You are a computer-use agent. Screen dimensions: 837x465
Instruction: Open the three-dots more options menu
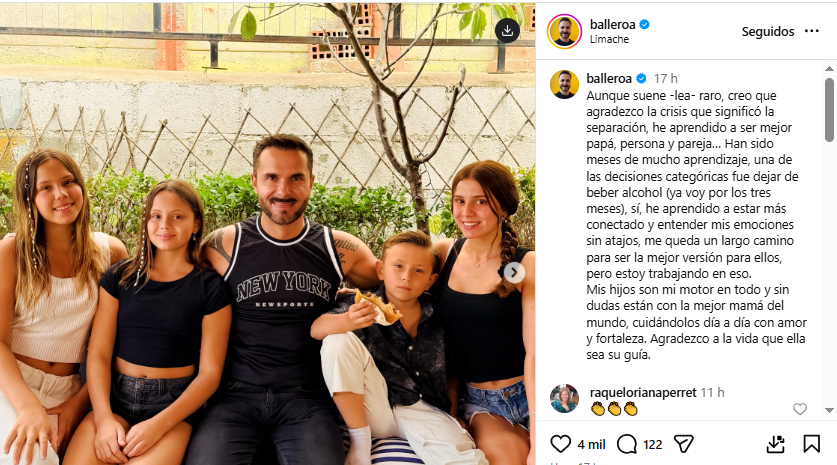(x=811, y=31)
